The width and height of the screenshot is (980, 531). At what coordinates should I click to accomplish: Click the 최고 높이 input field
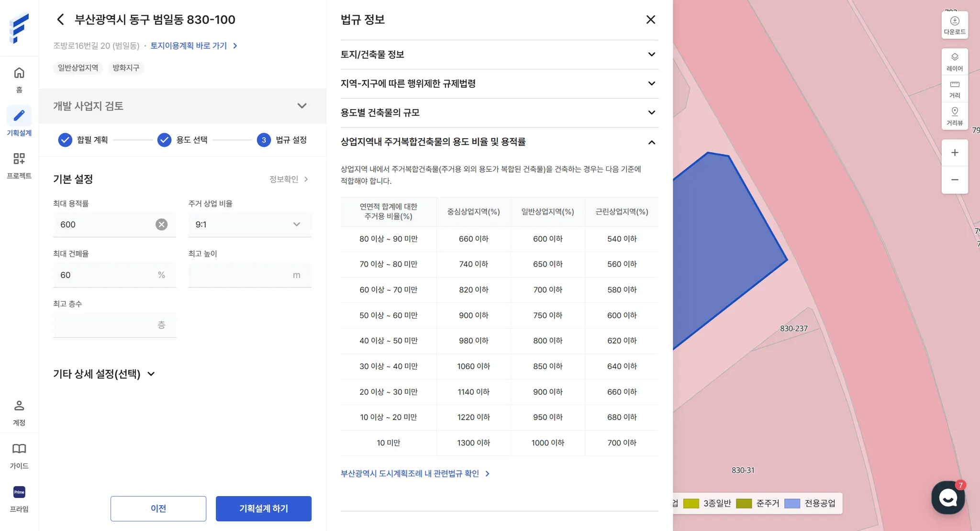pos(239,275)
